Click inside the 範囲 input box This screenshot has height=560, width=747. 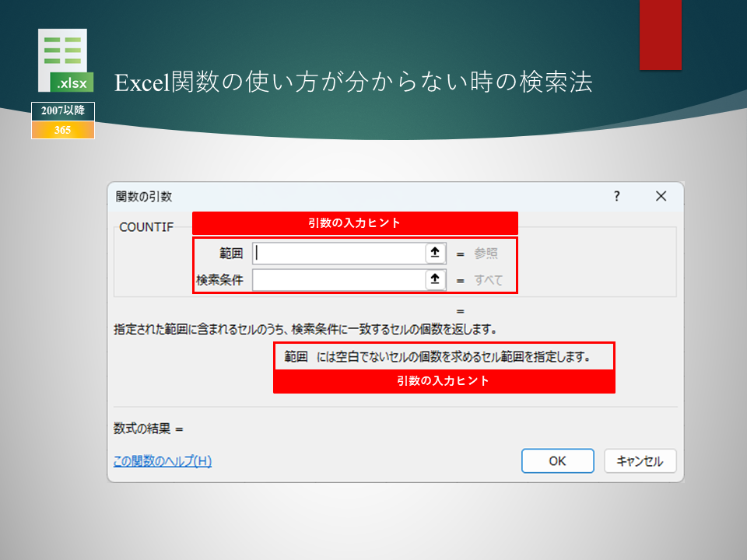pyautogui.click(x=338, y=253)
